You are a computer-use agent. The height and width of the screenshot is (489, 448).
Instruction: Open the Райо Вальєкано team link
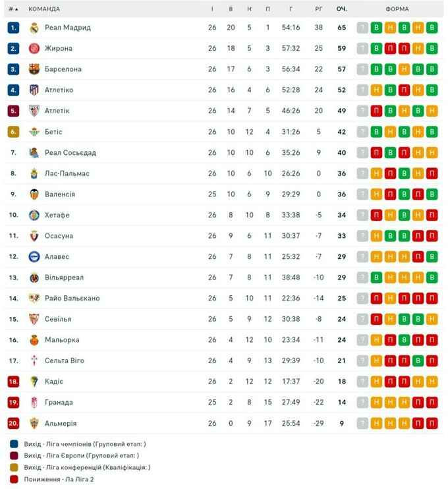pyautogui.click(x=72, y=299)
